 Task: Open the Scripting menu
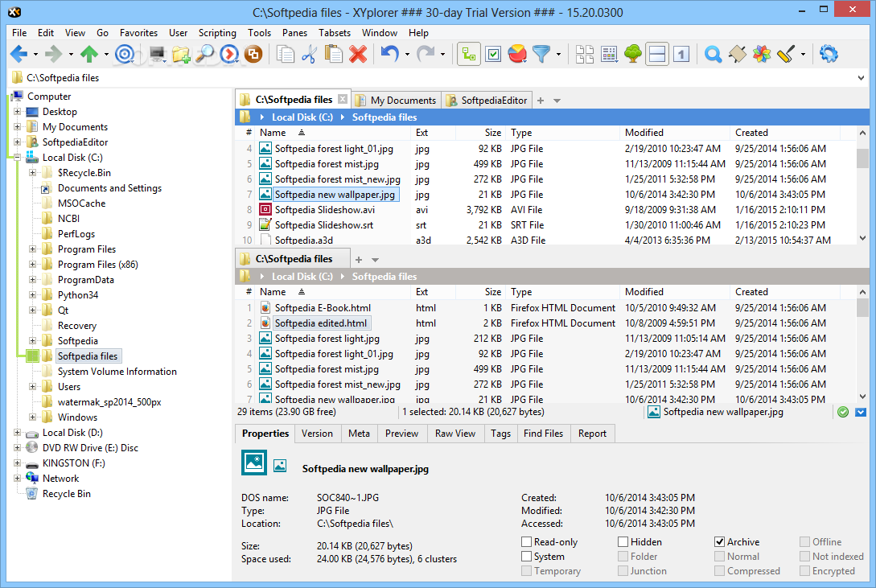coord(217,33)
